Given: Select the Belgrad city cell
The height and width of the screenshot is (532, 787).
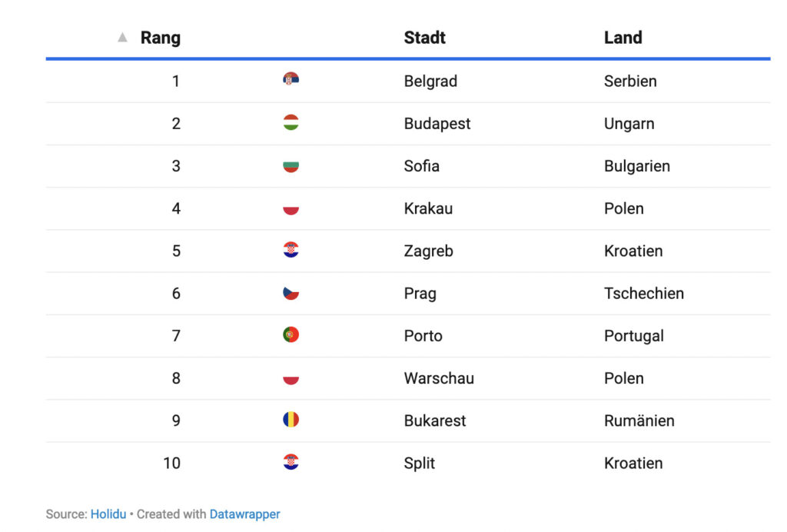Looking at the screenshot, I should (430, 81).
